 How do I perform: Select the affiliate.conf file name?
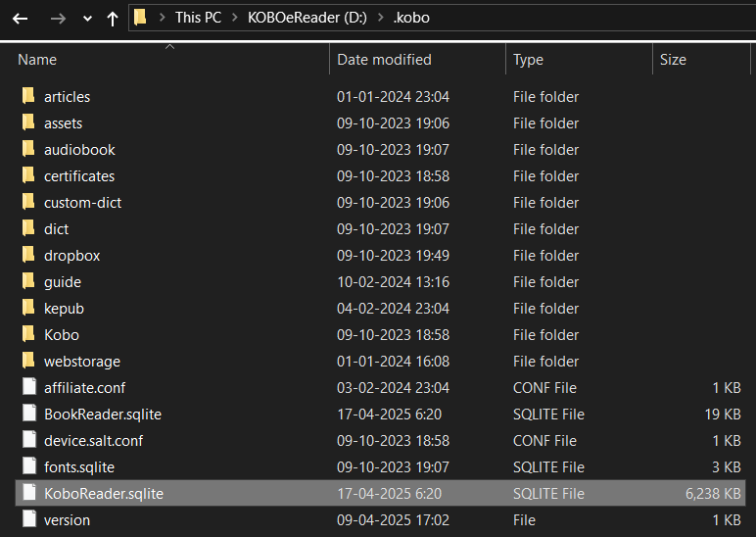click(x=84, y=388)
